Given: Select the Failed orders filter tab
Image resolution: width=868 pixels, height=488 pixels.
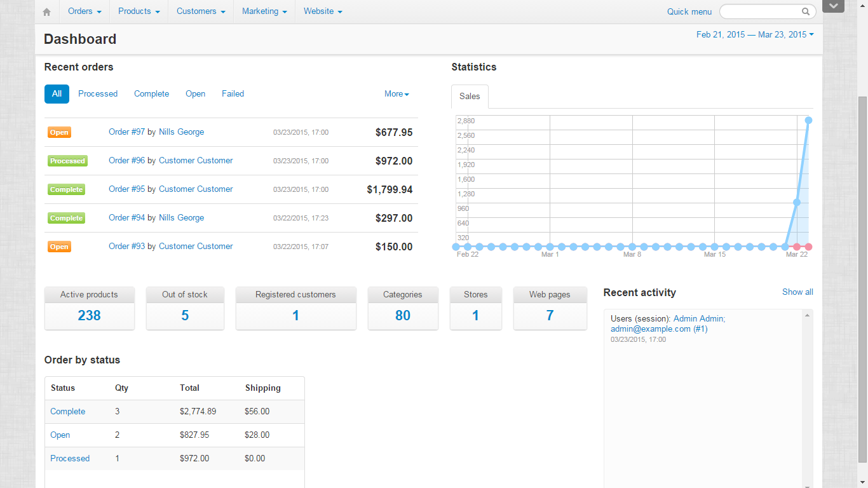Looking at the screenshot, I should (x=233, y=94).
